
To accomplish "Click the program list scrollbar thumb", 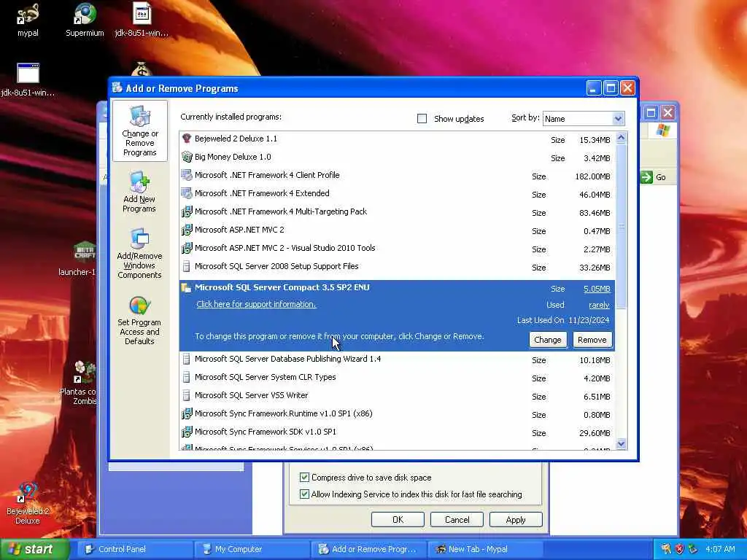I will tap(621, 227).
